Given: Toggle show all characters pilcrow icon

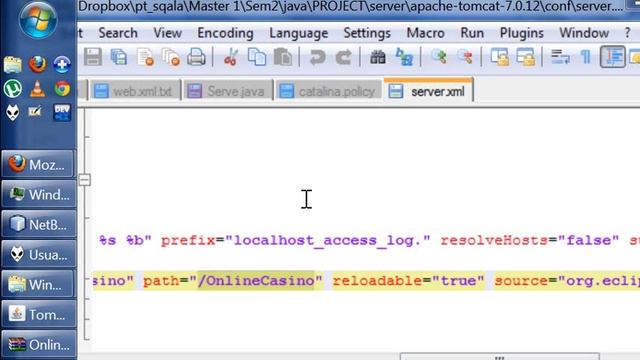Looking at the screenshot, I should coord(586,57).
